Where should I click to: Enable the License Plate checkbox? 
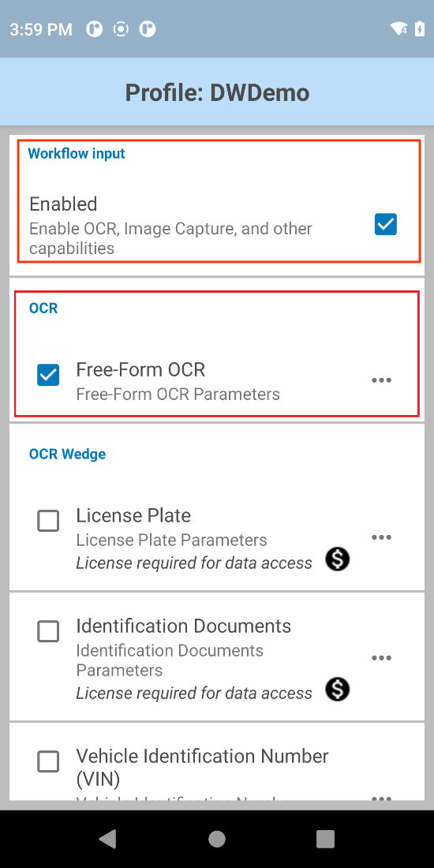[49, 521]
